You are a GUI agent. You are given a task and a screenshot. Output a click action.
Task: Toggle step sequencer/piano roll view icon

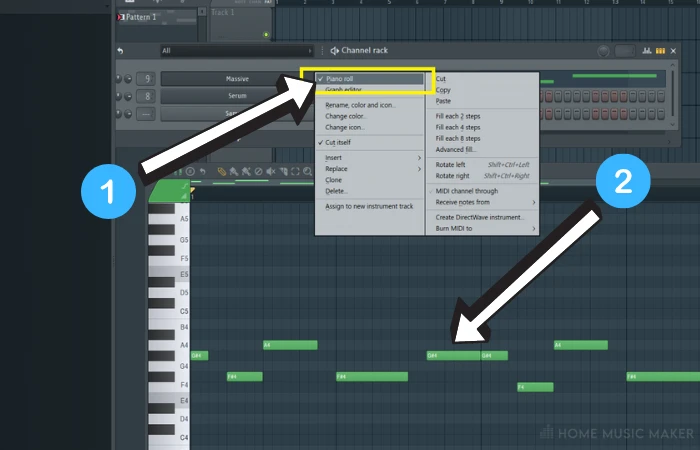click(660, 51)
